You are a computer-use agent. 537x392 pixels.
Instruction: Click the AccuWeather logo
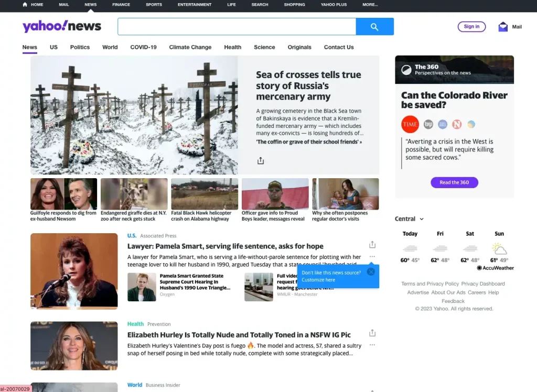click(495, 268)
